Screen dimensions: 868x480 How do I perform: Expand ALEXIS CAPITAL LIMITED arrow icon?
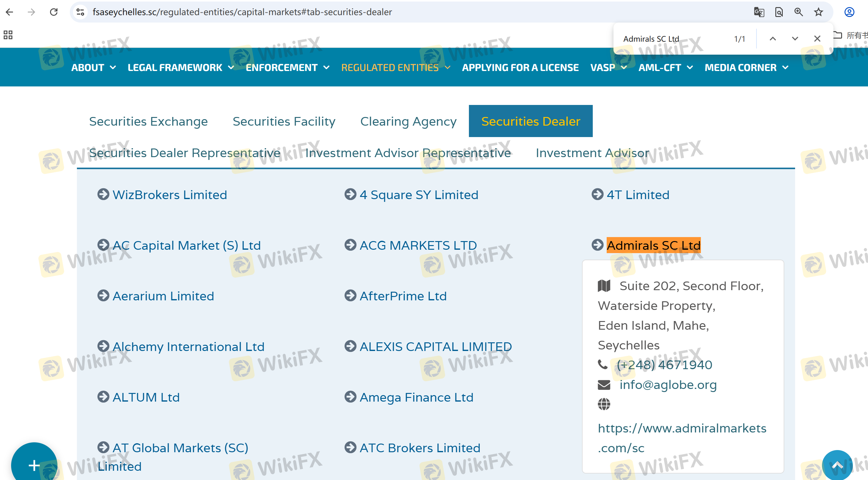click(x=350, y=346)
